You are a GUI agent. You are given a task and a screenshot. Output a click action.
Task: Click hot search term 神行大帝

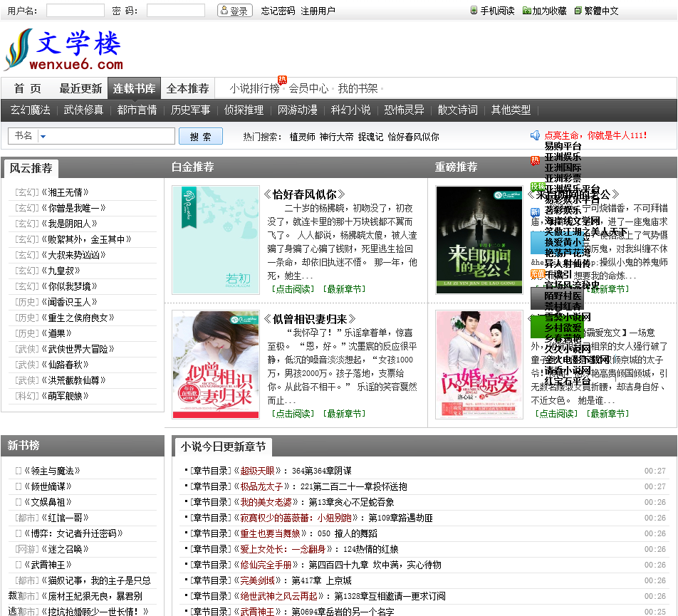pos(336,137)
